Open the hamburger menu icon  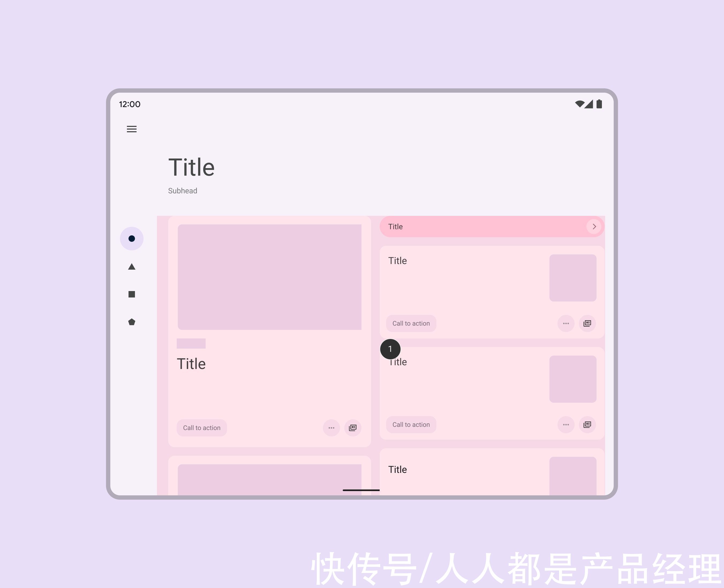(131, 129)
